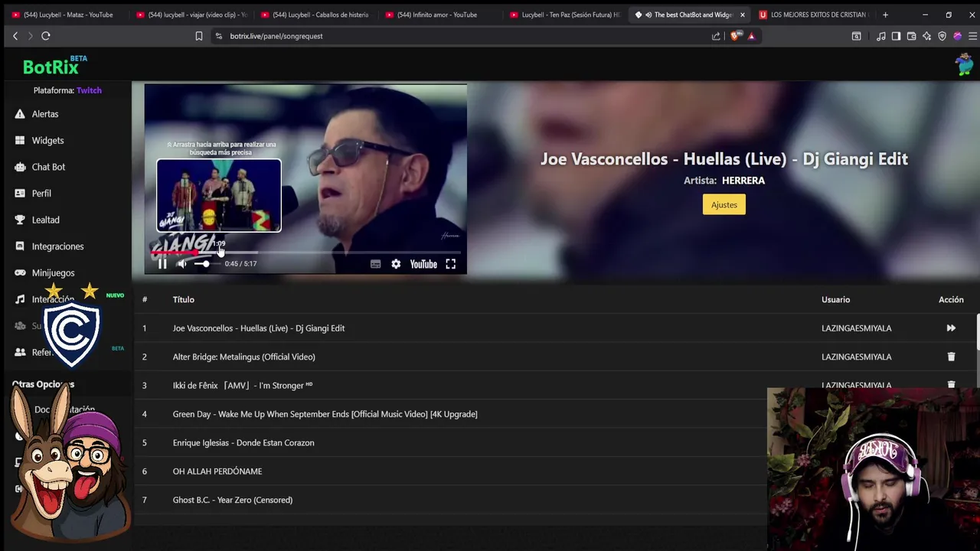Open the Lealtad trophy icon
The image size is (980, 551).
coord(20,220)
